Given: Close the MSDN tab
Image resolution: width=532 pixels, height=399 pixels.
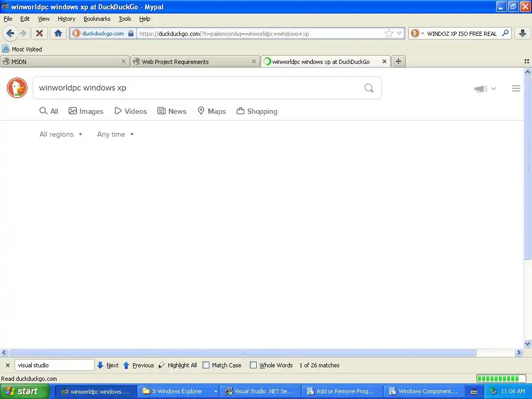Looking at the screenshot, I should pyautogui.click(x=124, y=61).
